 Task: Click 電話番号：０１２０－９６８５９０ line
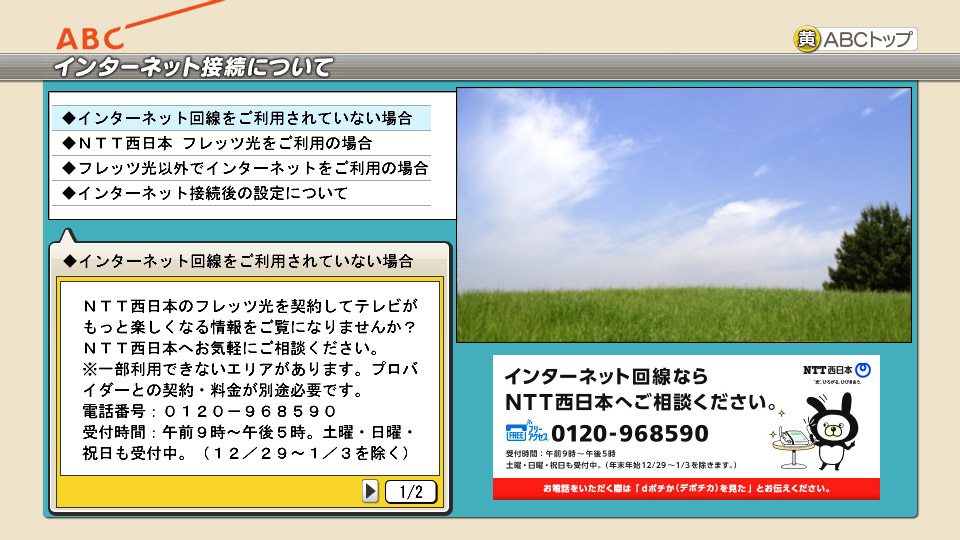click(x=209, y=411)
